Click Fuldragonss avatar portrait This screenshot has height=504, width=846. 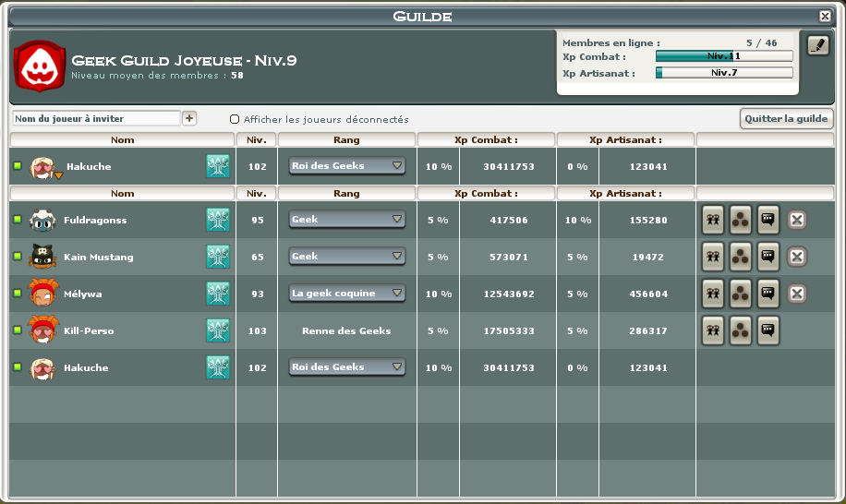tap(42, 220)
